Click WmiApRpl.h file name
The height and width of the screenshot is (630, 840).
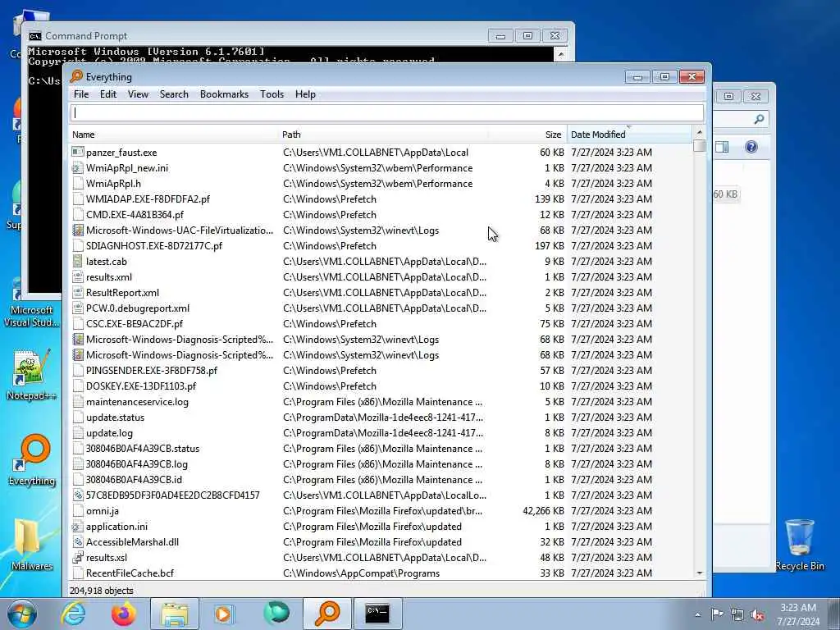[x=113, y=184]
